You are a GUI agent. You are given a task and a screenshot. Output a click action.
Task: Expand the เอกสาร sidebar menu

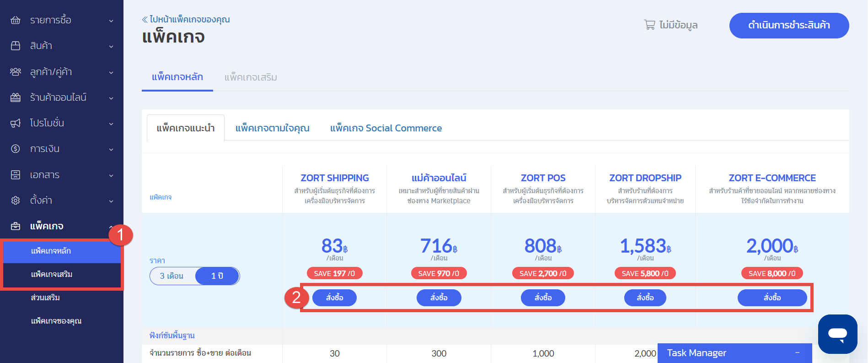click(111, 175)
